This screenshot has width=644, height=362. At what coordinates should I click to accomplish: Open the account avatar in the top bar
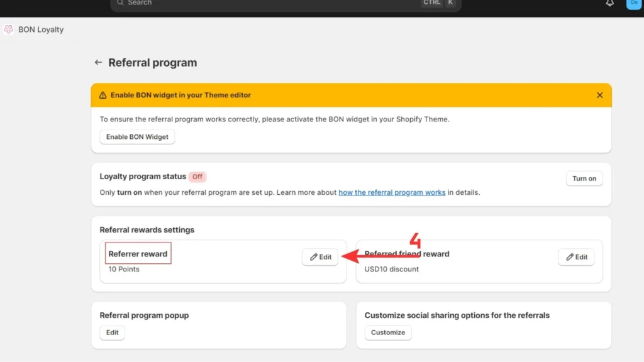[x=634, y=4]
